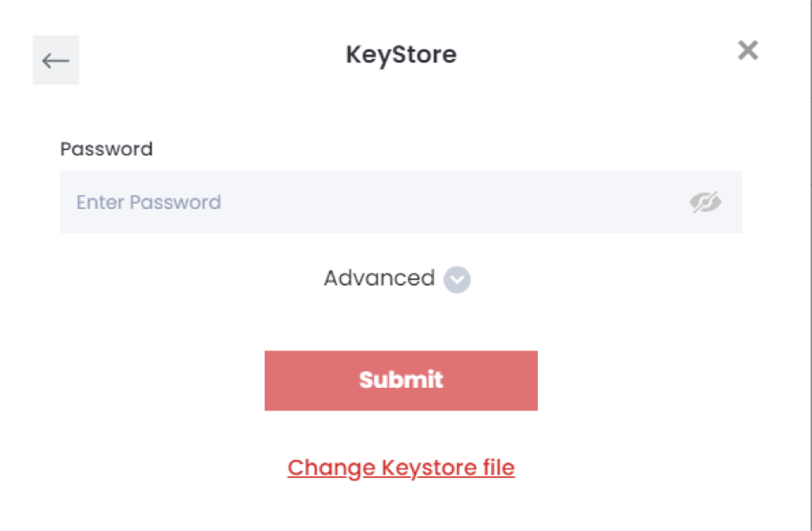The width and height of the screenshot is (812, 531).
Task: Return to previous step with back arrow
Action: coord(56,60)
